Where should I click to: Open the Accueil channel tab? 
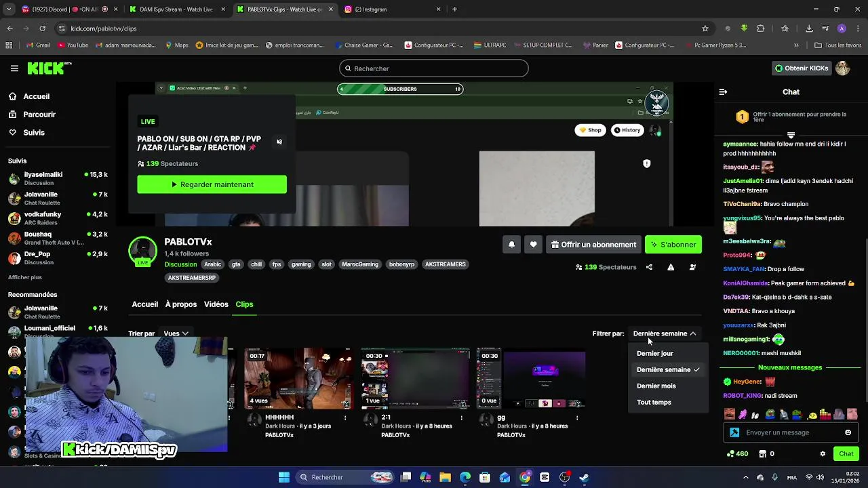(x=144, y=304)
